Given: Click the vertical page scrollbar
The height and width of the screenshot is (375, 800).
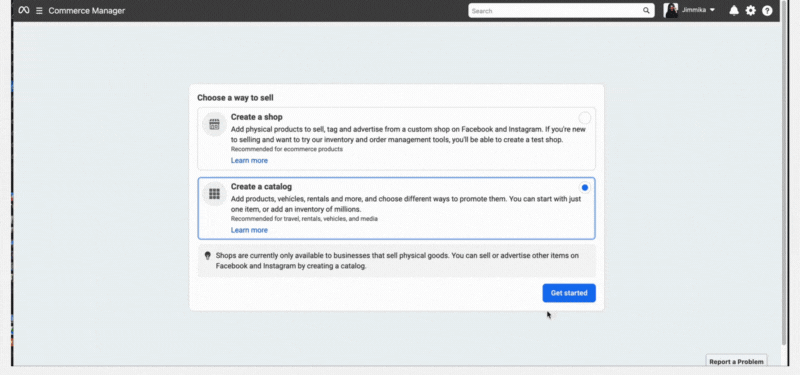Looking at the screenshot, I should point(784,173).
